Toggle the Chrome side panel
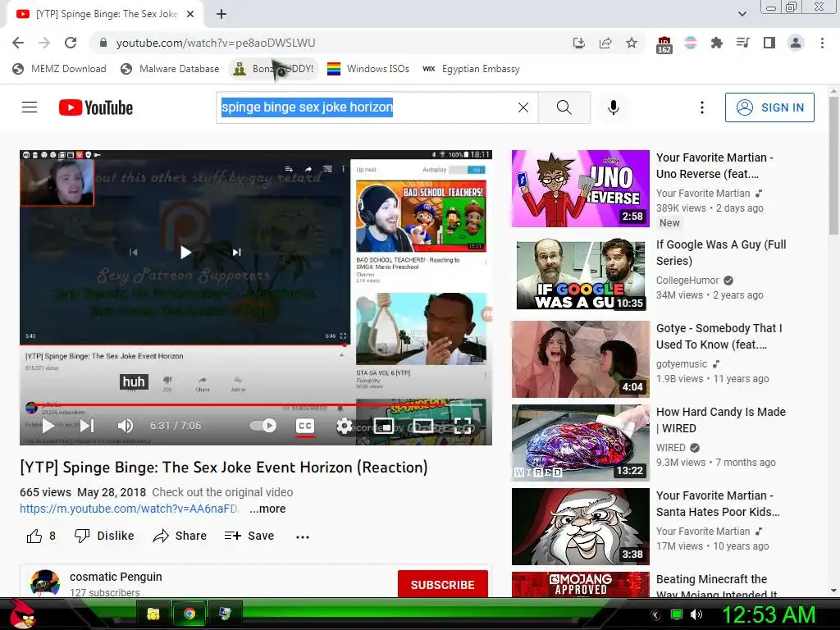The width and height of the screenshot is (840, 630). tap(769, 43)
